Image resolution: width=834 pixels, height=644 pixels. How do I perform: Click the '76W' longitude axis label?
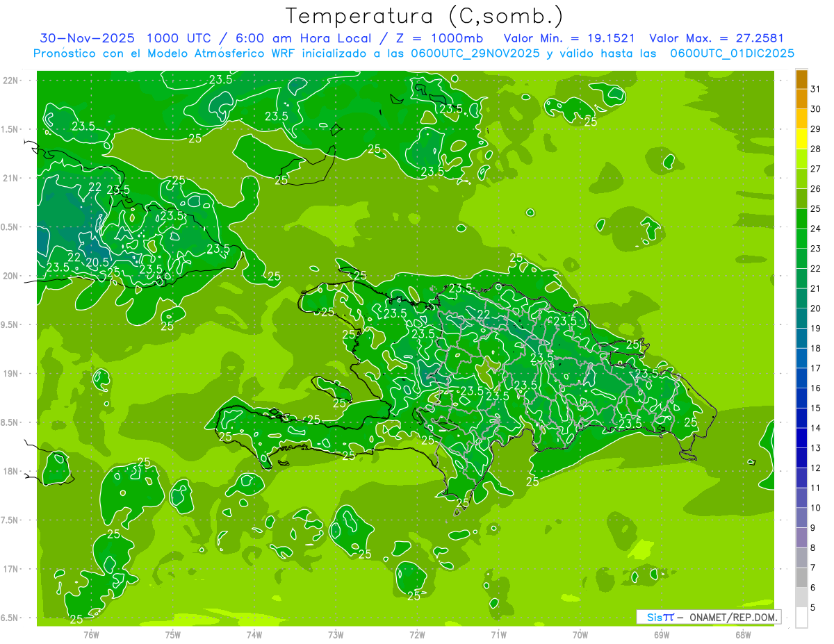(x=91, y=634)
